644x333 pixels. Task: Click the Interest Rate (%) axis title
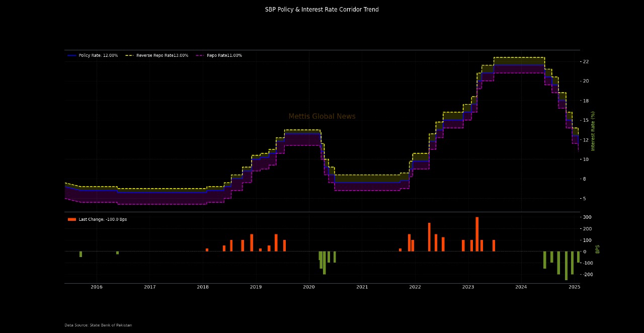[593, 131]
